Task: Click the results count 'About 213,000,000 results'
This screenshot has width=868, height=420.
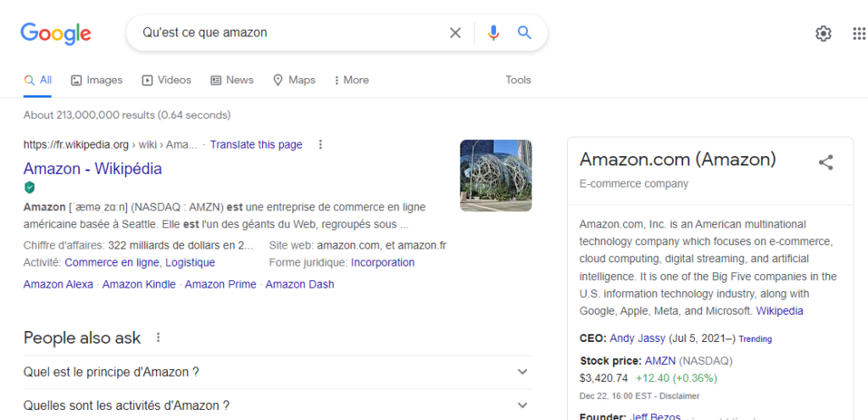Action: point(88,115)
